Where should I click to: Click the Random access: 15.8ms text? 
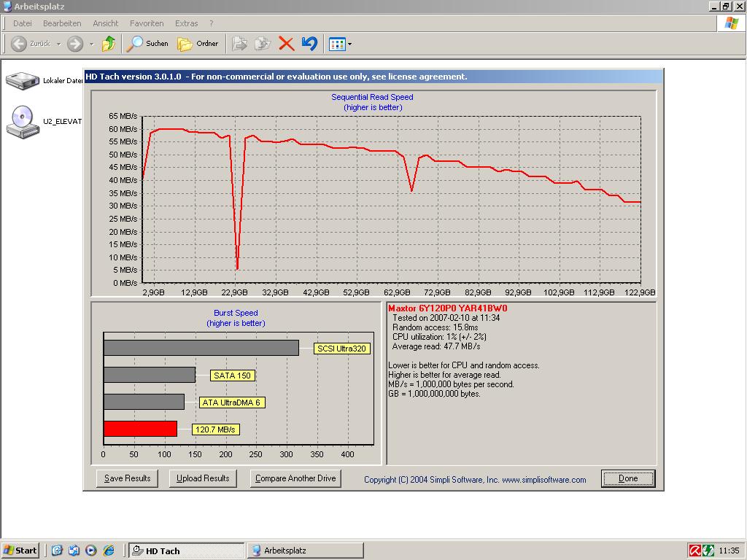435,327
